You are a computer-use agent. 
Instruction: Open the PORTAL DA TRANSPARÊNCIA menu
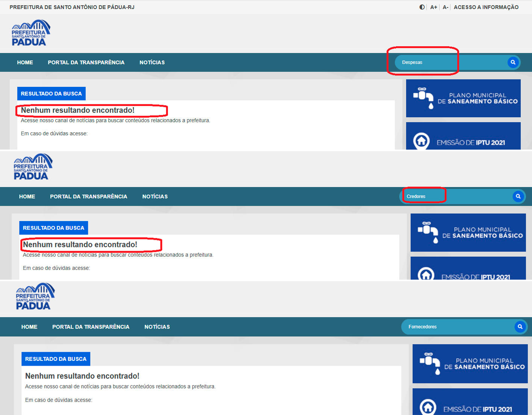coord(86,62)
